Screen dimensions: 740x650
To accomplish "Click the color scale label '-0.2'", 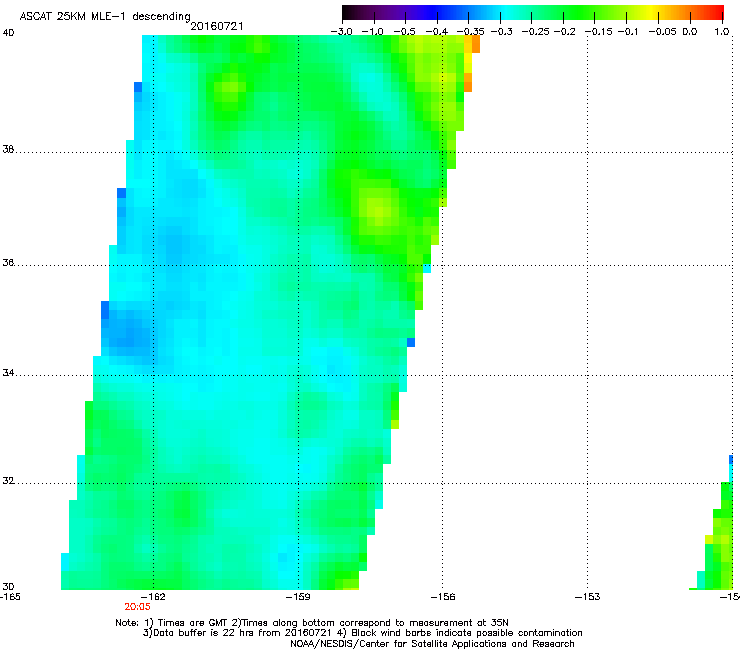I will (565, 32).
